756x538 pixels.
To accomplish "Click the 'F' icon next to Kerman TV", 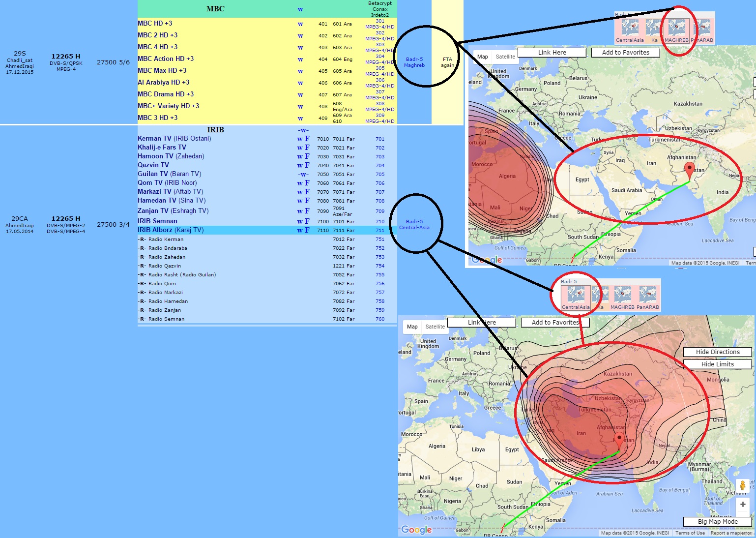I will click(307, 139).
